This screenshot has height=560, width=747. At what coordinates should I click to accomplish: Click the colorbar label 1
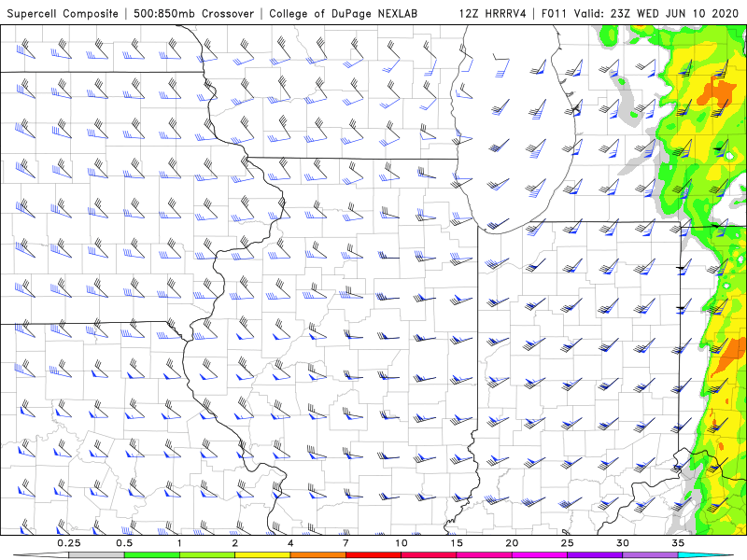[x=179, y=543]
